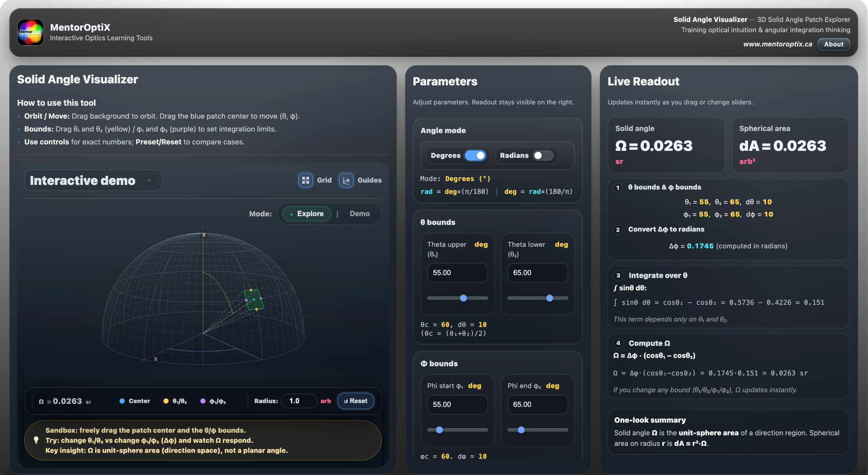Click the yellow θ₁/θ₂ legend dot
This screenshot has width=868, height=475.
pyautogui.click(x=166, y=401)
